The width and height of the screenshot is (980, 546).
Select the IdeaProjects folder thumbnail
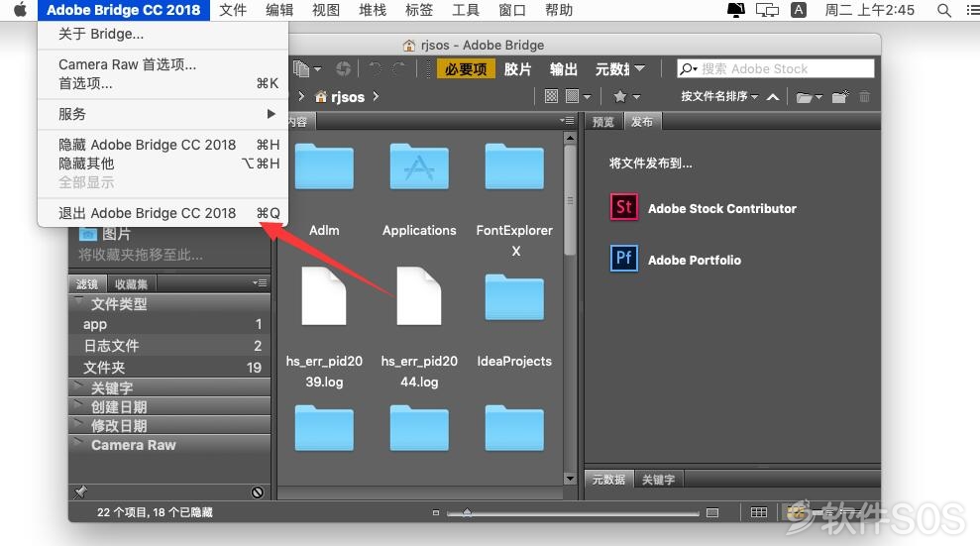coord(513,297)
